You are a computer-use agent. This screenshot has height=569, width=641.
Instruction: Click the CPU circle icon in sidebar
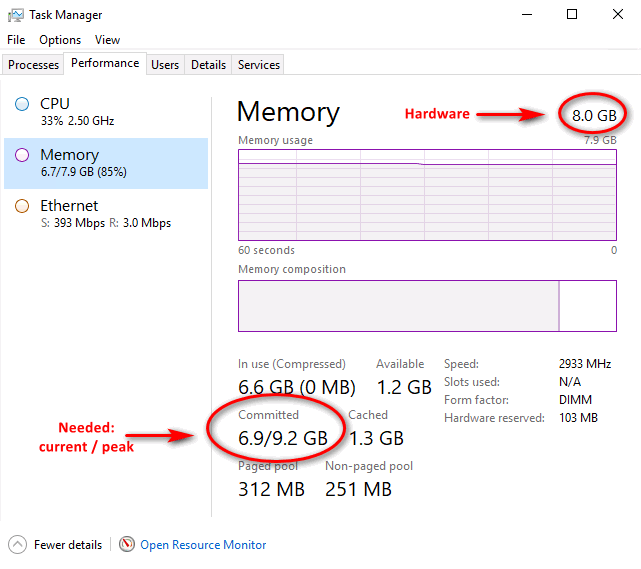click(22, 104)
